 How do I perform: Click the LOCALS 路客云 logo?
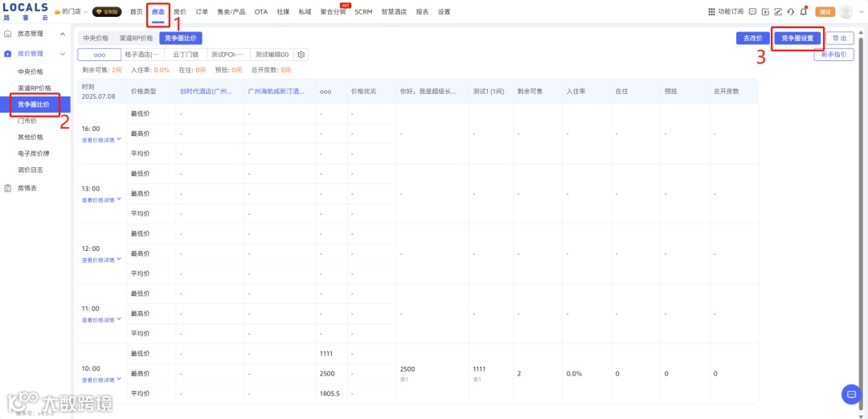(x=26, y=11)
